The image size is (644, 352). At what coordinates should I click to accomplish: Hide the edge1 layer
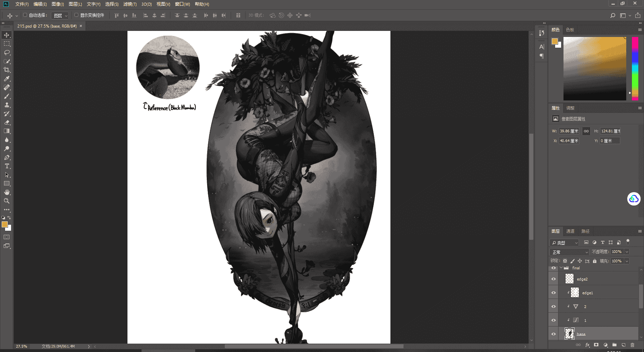coord(553,293)
